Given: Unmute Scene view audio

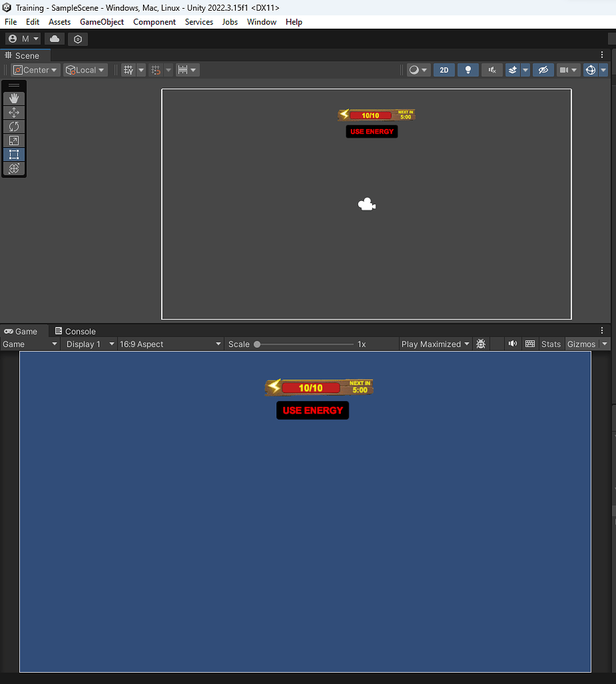Looking at the screenshot, I should coord(492,69).
